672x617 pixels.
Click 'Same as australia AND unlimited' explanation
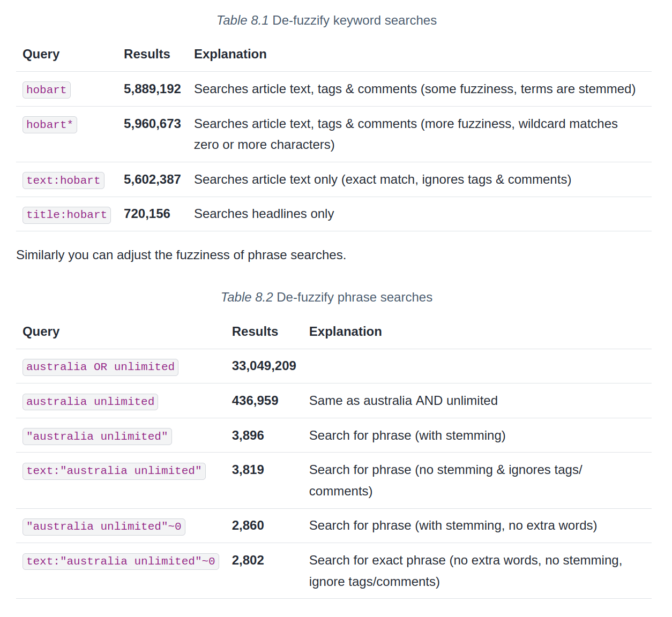pos(403,401)
